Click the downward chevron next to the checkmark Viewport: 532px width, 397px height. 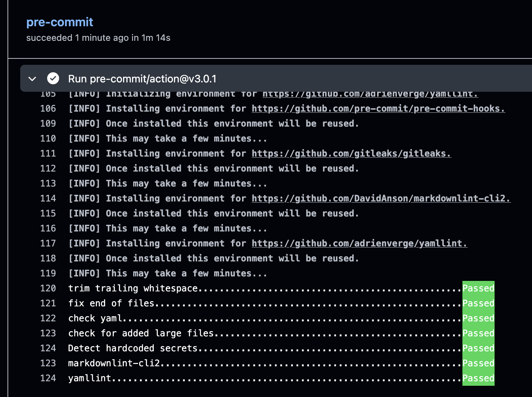click(32, 79)
